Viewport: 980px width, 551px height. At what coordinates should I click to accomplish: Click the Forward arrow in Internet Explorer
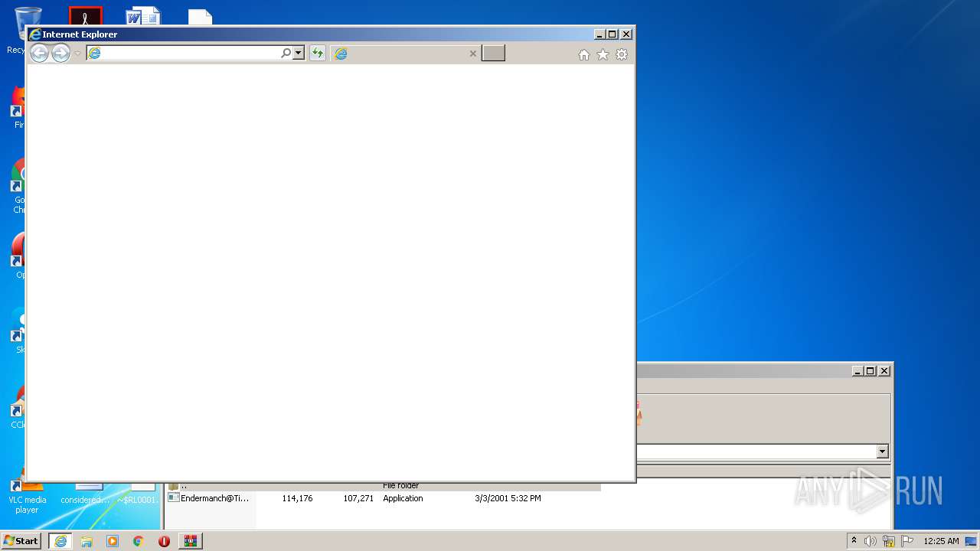click(x=60, y=53)
